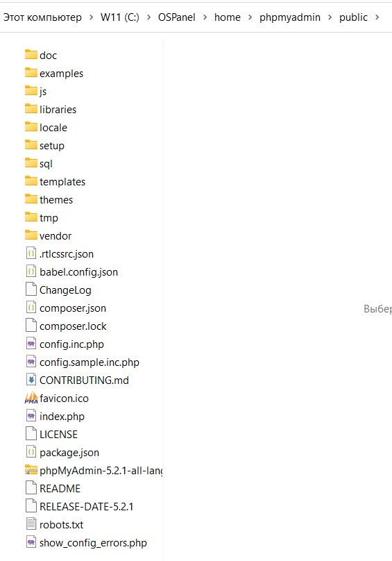Screen dimensions: 392x561
Task: Expand chevron after phpmyadmin breadcrumb
Action: tap(330, 17)
